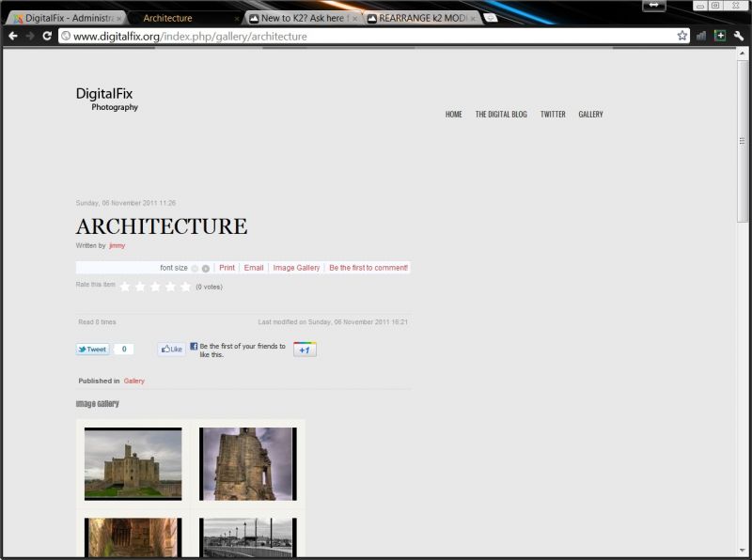Switch to the DigitalFix Administration tab
The height and width of the screenshot is (560, 752).
(x=65, y=18)
